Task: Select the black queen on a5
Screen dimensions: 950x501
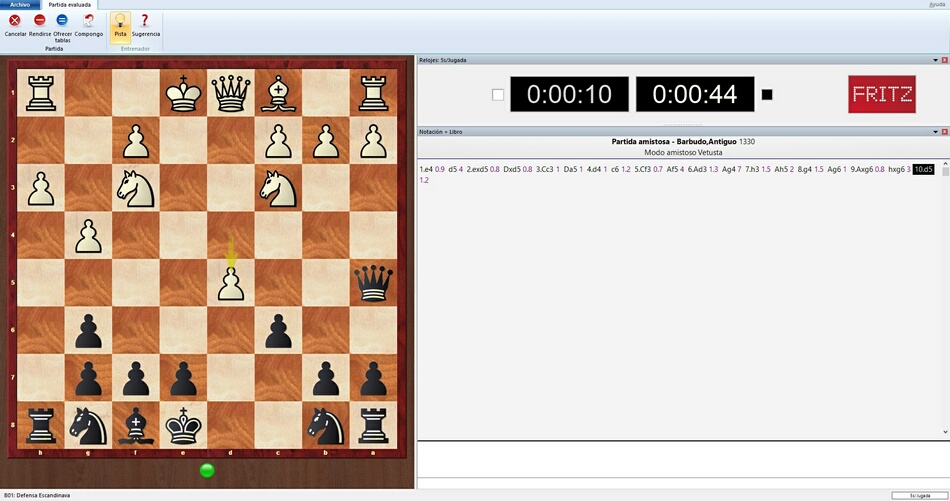Action: pyautogui.click(x=373, y=283)
